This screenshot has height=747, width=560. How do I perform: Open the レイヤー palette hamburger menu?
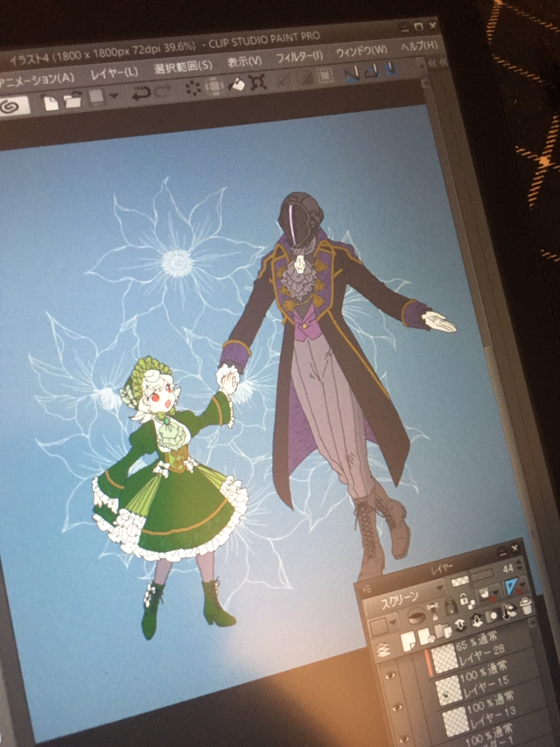367,589
